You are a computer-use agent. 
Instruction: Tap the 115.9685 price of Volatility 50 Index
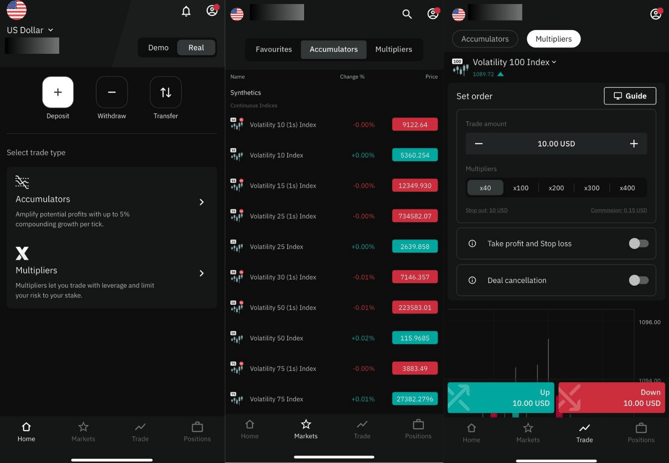tap(415, 338)
